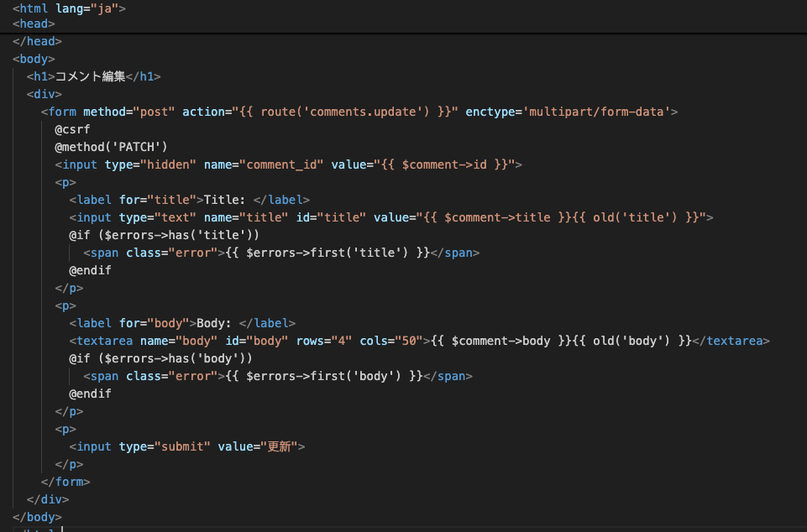Click the h1 heading text コメント編集
The height and width of the screenshot is (532, 807).
click(90, 76)
